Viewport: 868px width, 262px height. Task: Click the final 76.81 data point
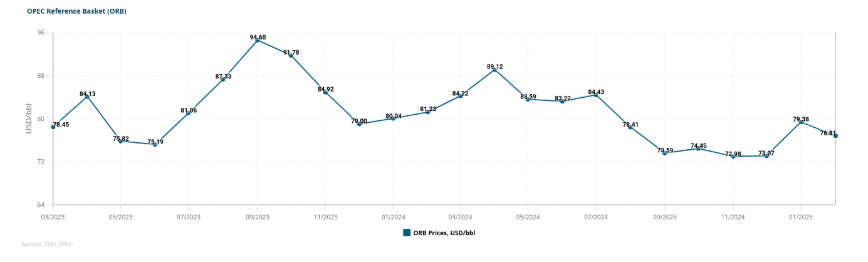pos(835,136)
